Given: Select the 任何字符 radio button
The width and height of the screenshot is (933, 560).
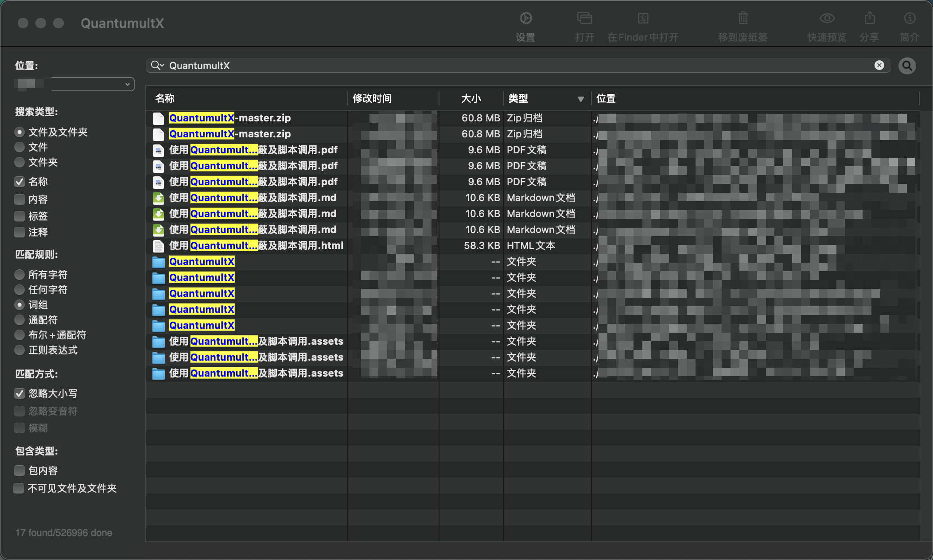Looking at the screenshot, I should tap(19, 290).
